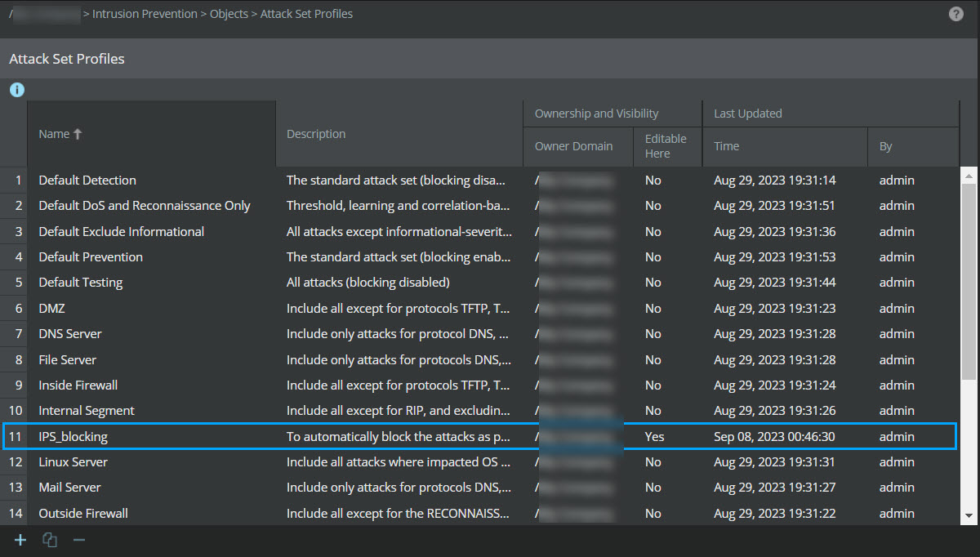The height and width of the screenshot is (557, 980).
Task: Go to Intrusion Prevention breadcrumb
Action: 145,14
